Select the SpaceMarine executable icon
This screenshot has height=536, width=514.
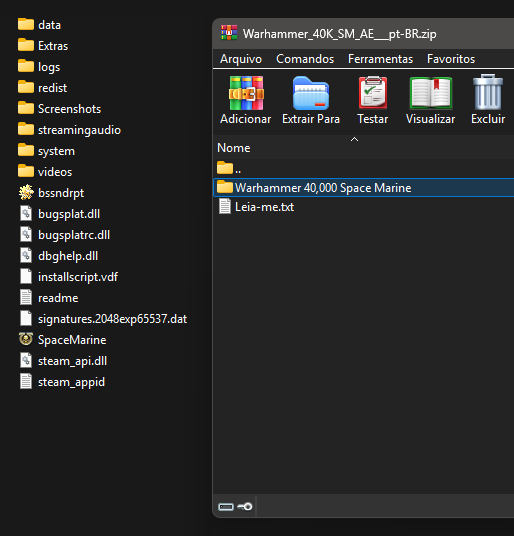26,339
